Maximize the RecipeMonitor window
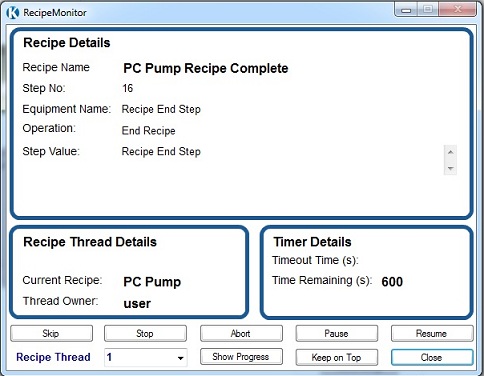The width and height of the screenshot is (484, 376). [428, 9]
